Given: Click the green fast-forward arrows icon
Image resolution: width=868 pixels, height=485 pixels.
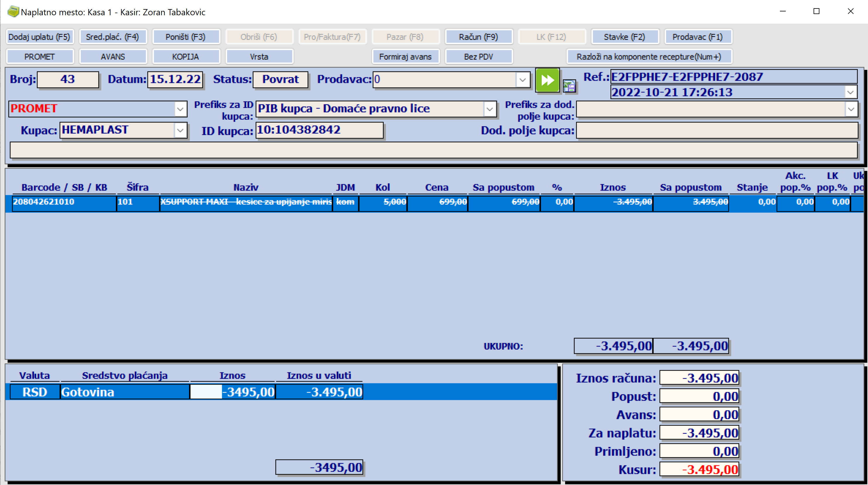Looking at the screenshot, I should (x=547, y=80).
